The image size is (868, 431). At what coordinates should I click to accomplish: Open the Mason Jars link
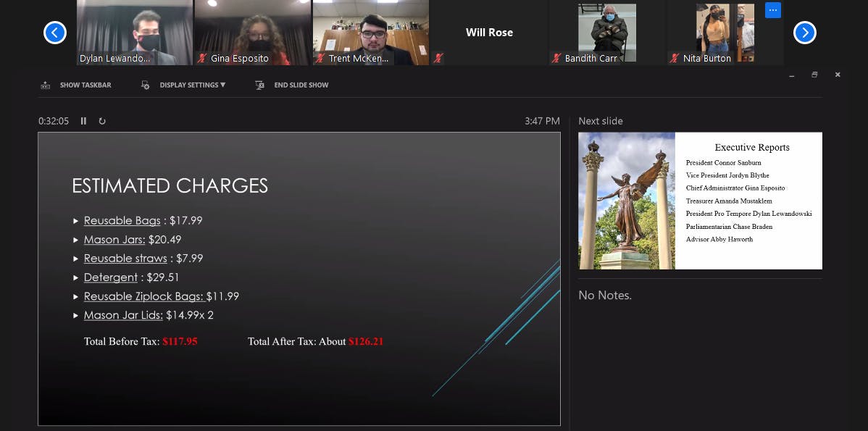click(114, 239)
